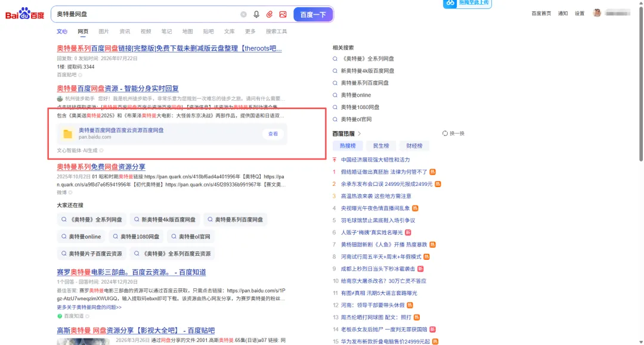Open 搜索工具 filter options
The width and height of the screenshot is (644, 345).
coord(277,32)
